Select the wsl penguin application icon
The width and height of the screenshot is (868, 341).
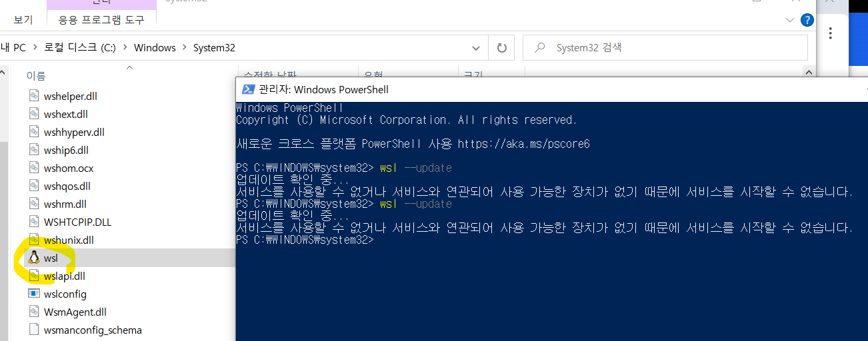coord(34,258)
